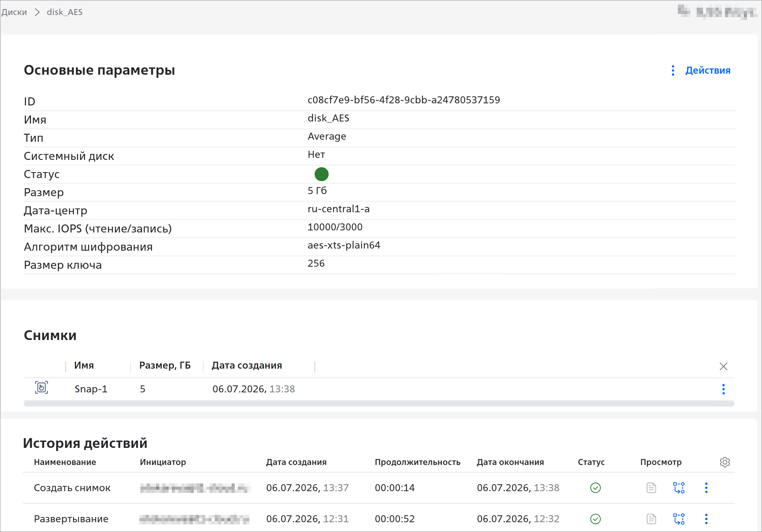Viewport: 762px width, 532px height.
Task: Sort snapshots by Размер, ГБ column
Action: pyautogui.click(x=165, y=365)
